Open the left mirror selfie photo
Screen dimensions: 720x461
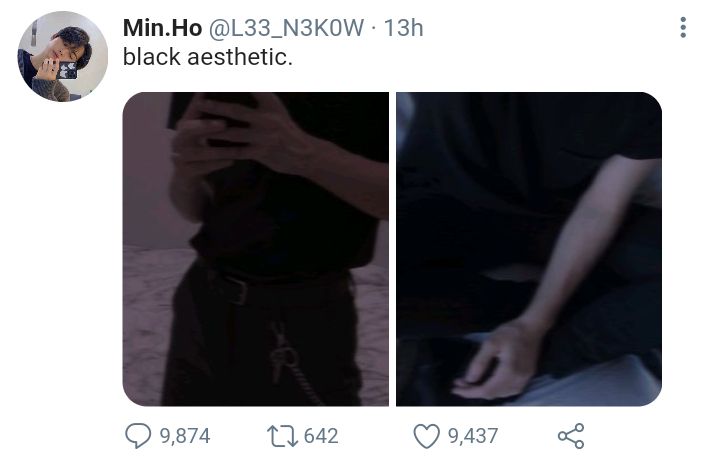[x=255, y=249]
